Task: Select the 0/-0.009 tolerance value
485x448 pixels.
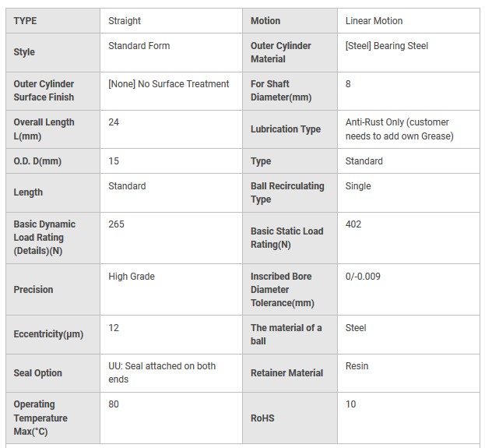Action: 363,276
